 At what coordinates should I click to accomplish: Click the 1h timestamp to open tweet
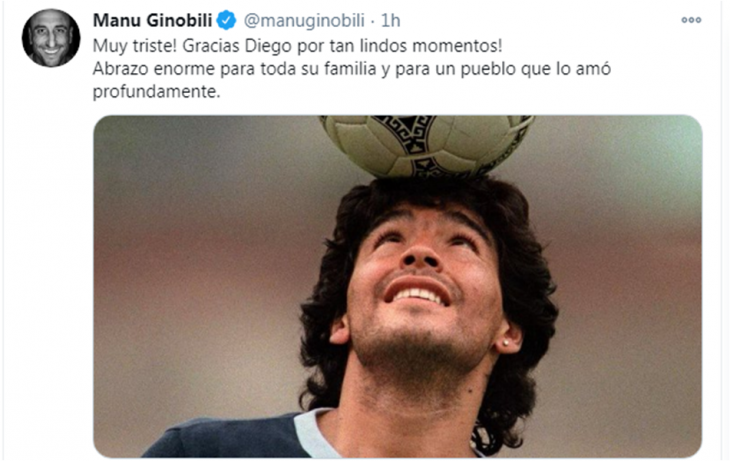point(391,20)
